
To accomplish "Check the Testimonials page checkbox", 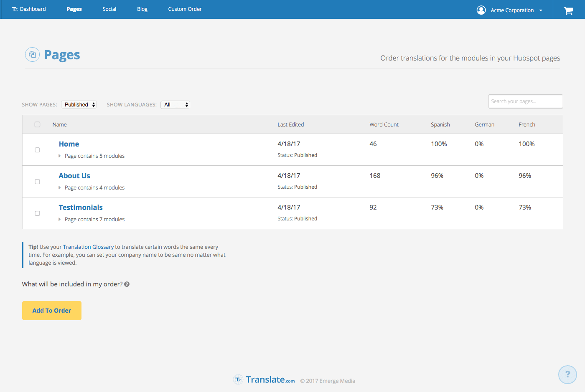I will (x=37, y=213).
